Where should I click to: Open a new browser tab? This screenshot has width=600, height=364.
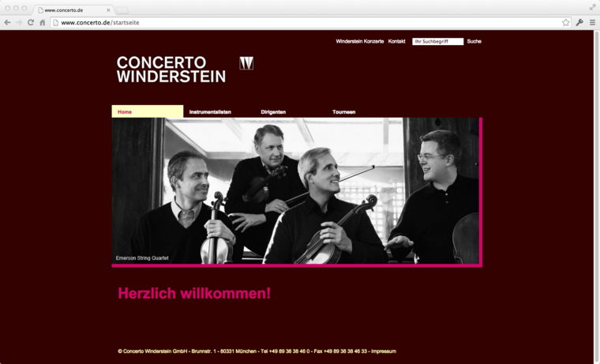[x=122, y=10]
